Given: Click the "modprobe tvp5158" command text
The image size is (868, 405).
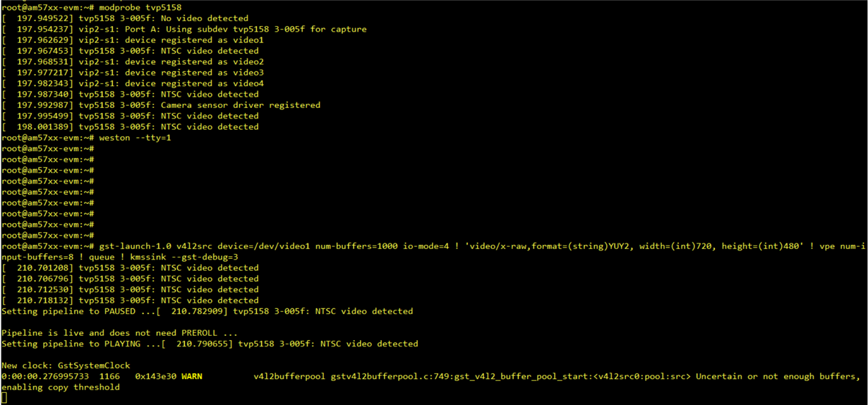Looking at the screenshot, I should [x=140, y=8].
